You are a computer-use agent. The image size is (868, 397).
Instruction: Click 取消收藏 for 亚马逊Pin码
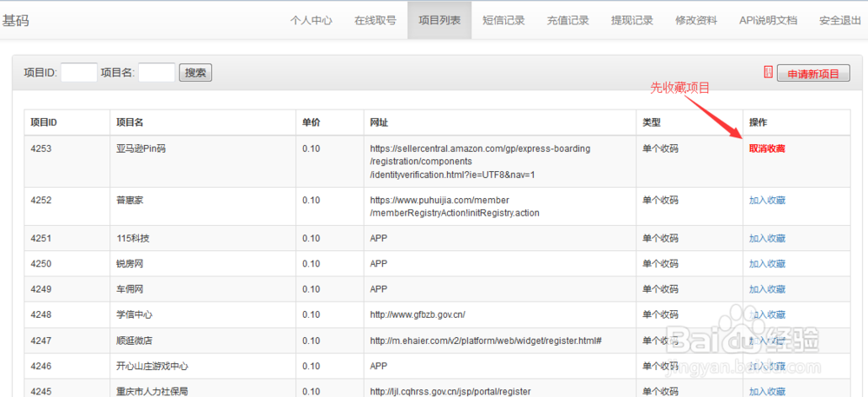pyautogui.click(x=766, y=149)
